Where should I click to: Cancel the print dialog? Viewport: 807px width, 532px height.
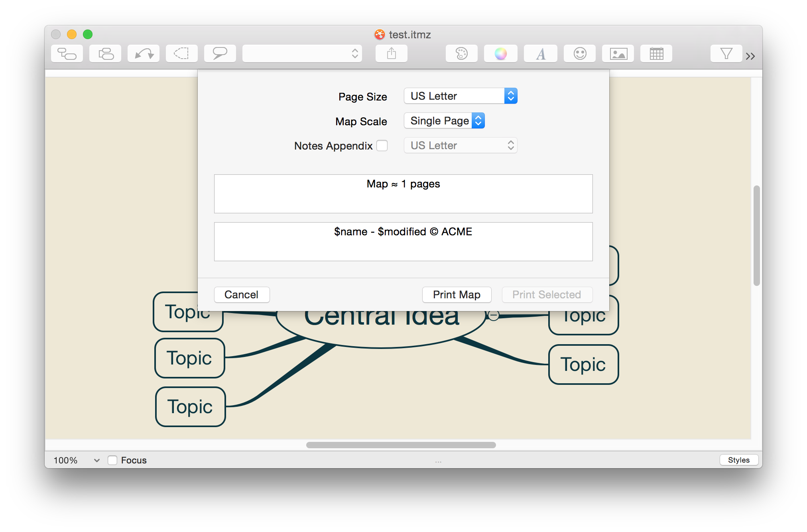[242, 295]
